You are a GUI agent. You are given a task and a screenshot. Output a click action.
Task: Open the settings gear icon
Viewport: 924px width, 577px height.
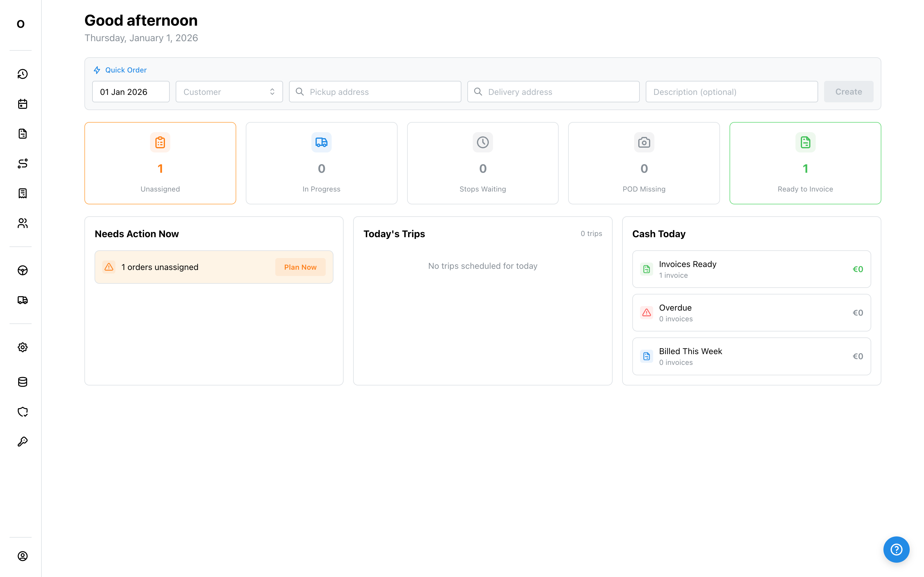click(x=22, y=347)
